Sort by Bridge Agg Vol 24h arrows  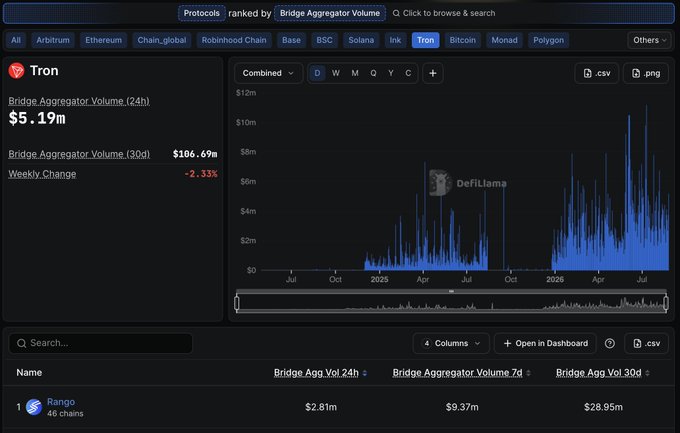[x=365, y=373]
